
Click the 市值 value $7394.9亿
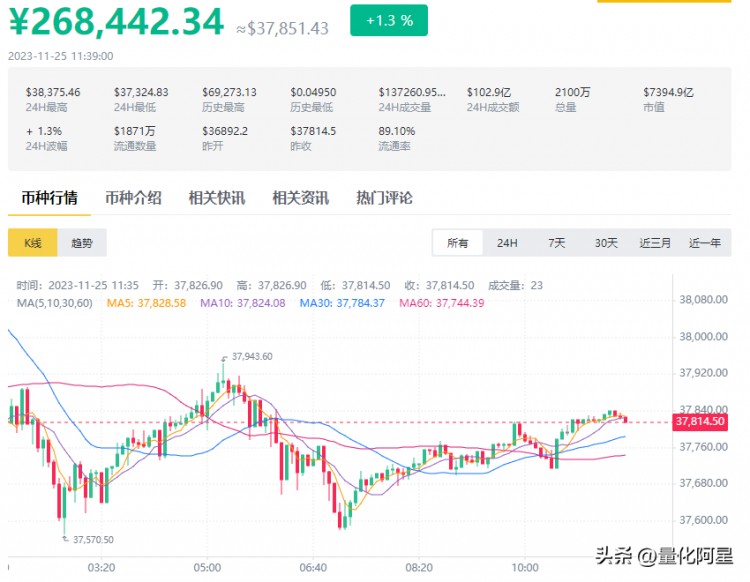point(668,92)
